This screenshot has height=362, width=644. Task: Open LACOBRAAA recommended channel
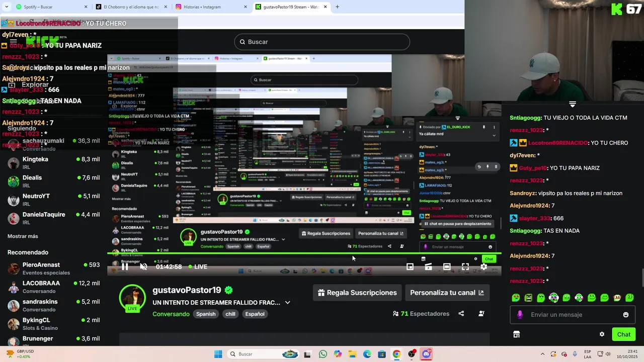(53, 287)
